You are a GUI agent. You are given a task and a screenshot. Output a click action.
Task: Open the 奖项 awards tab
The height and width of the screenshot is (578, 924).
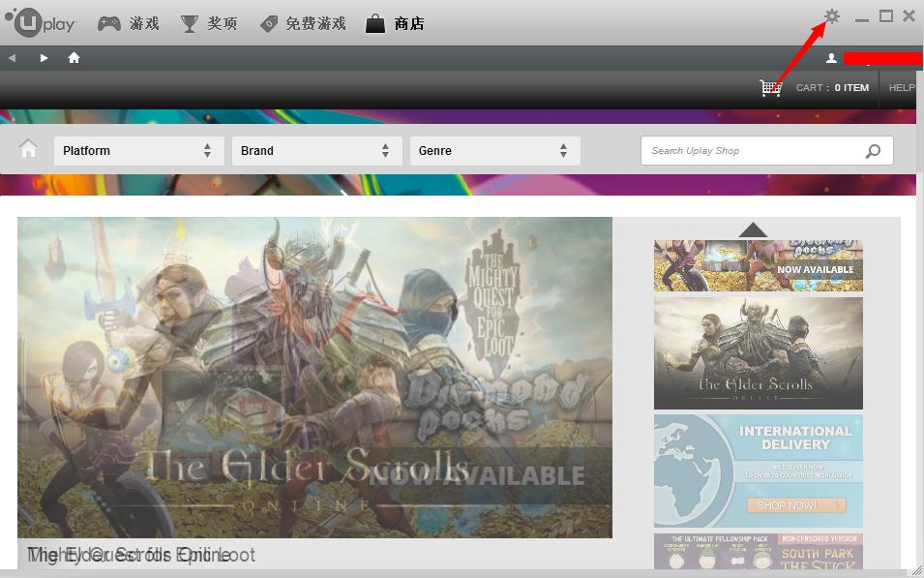tap(209, 23)
